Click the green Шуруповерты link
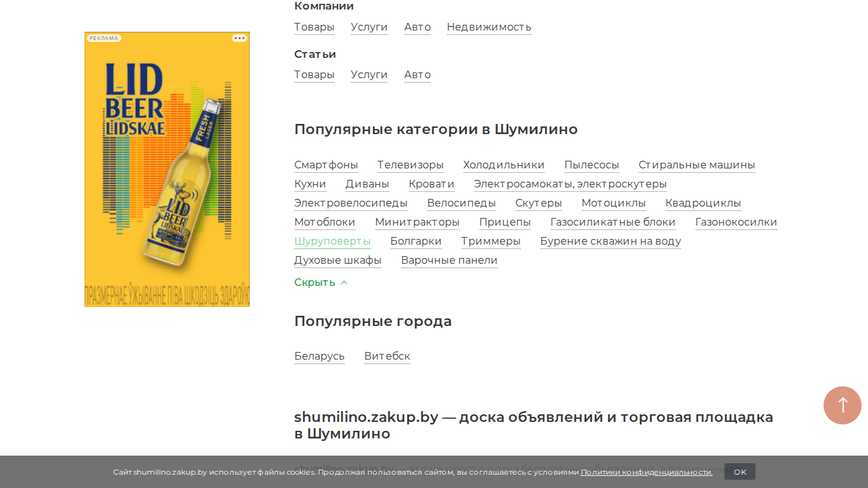Image resolution: width=868 pixels, height=488 pixels. 332,241
